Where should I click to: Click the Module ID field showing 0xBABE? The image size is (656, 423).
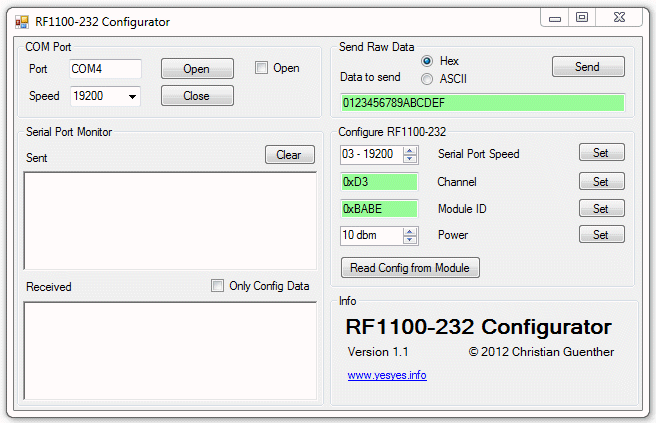(x=379, y=209)
